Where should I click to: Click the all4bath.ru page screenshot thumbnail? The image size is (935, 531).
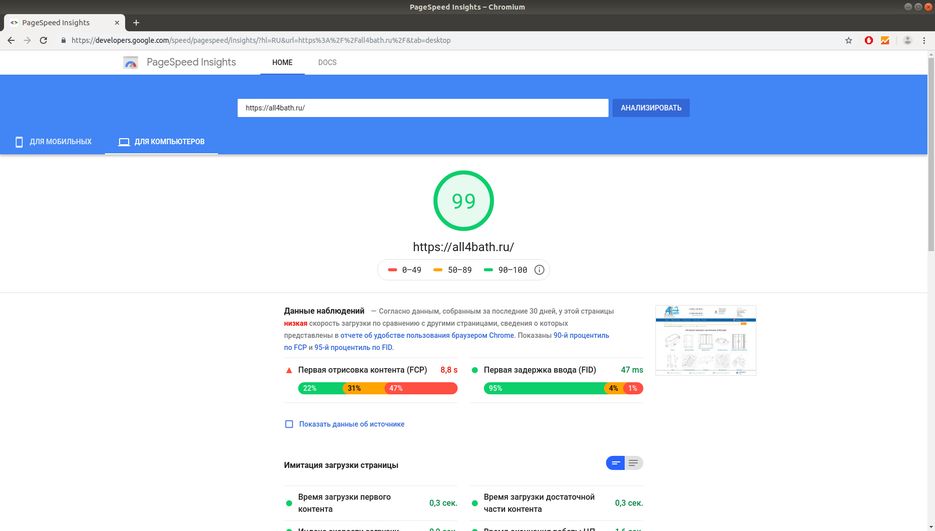(705, 340)
